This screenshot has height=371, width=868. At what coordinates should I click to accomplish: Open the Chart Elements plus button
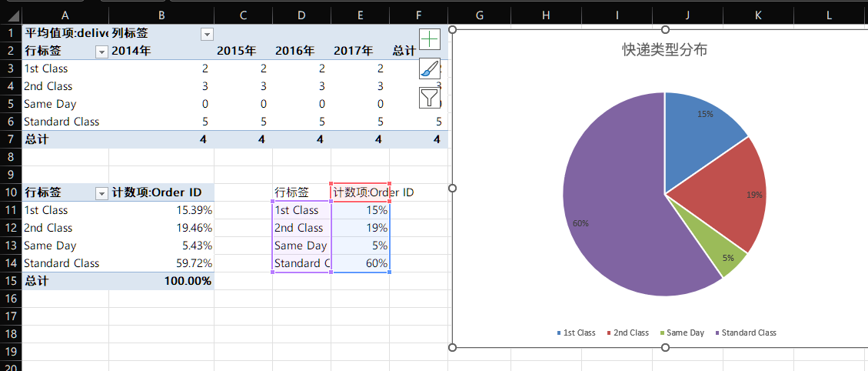click(x=430, y=40)
